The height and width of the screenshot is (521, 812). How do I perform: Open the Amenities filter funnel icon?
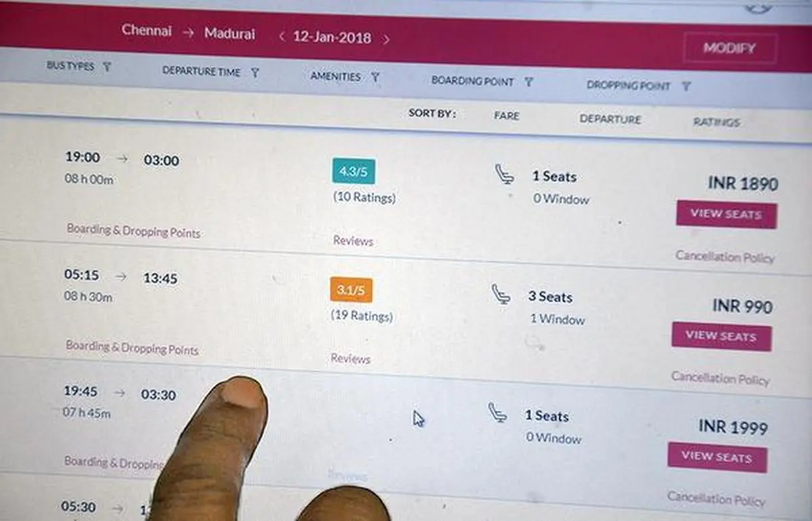tap(375, 78)
